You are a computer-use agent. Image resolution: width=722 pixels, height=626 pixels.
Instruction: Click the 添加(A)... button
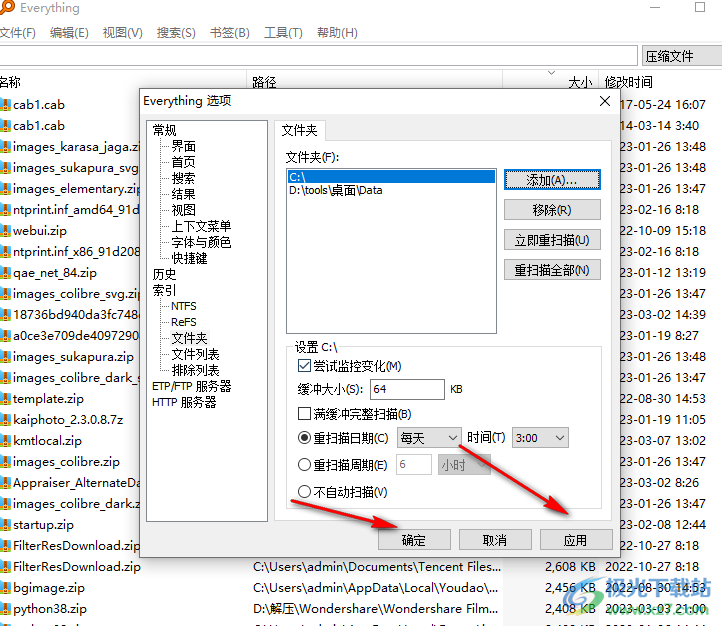click(x=552, y=180)
